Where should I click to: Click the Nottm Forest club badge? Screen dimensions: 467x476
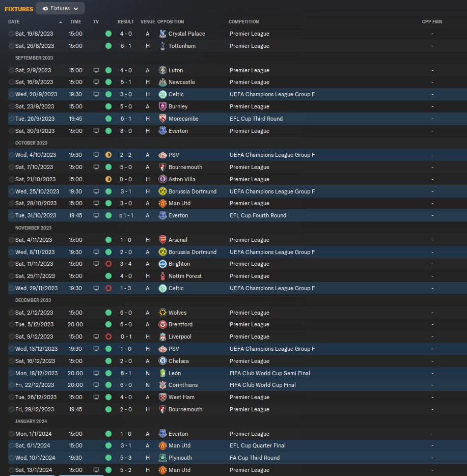pyautogui.click(x=163, y=276)
